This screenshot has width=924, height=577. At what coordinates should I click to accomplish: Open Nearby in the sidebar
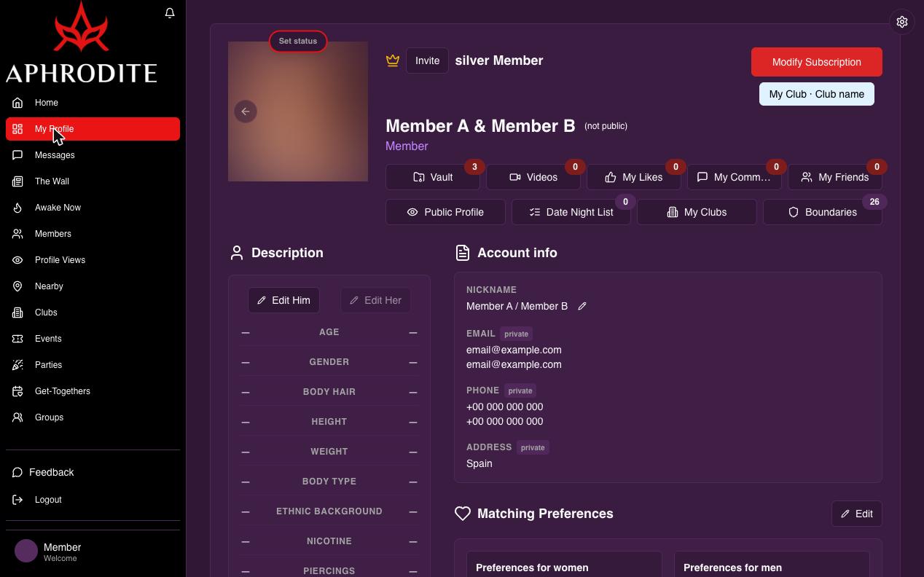(x=93, y=286)
